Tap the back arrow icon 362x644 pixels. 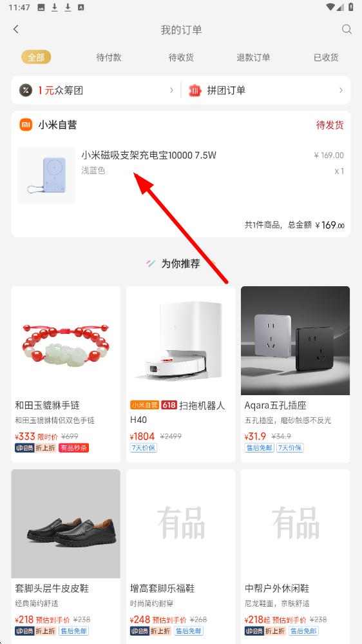[16, 29]
